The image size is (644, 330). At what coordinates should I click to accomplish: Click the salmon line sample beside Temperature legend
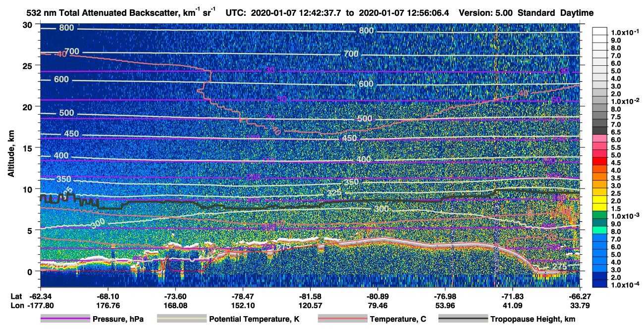342,319
